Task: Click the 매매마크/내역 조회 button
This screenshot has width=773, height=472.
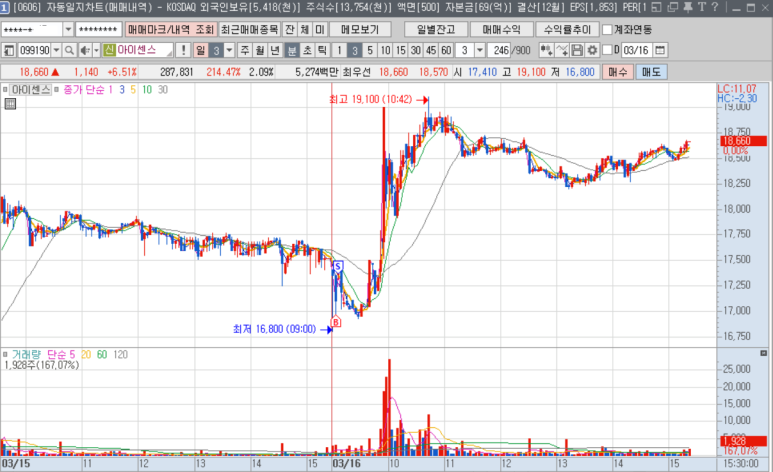Action: [x=171, y=30]
